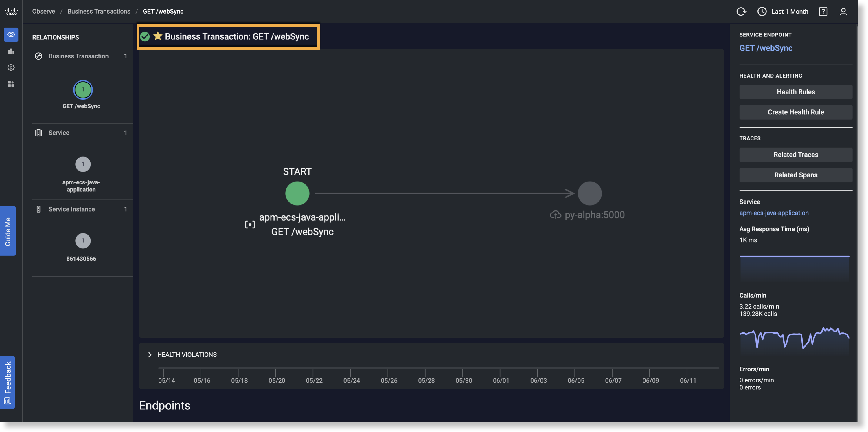Open the apm-ecs-java-application service link
The image size is (868, 432).
(x=774, y=213)
